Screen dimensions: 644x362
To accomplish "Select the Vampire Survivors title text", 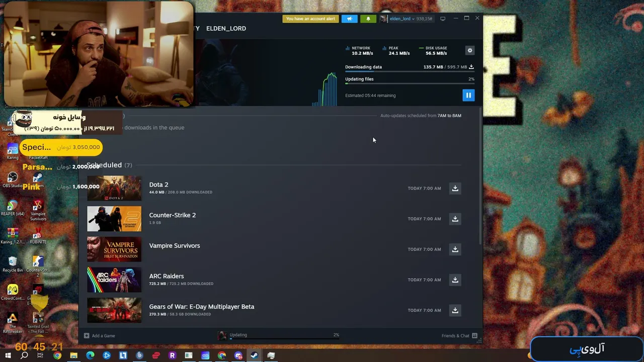I will [x=175, y=246].
